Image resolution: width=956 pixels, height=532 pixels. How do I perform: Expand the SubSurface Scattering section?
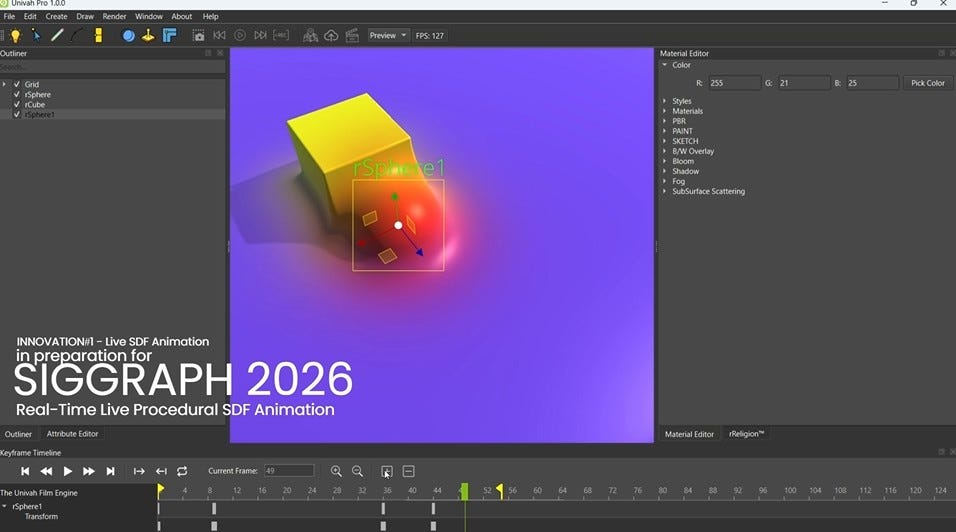click(665, 191)
